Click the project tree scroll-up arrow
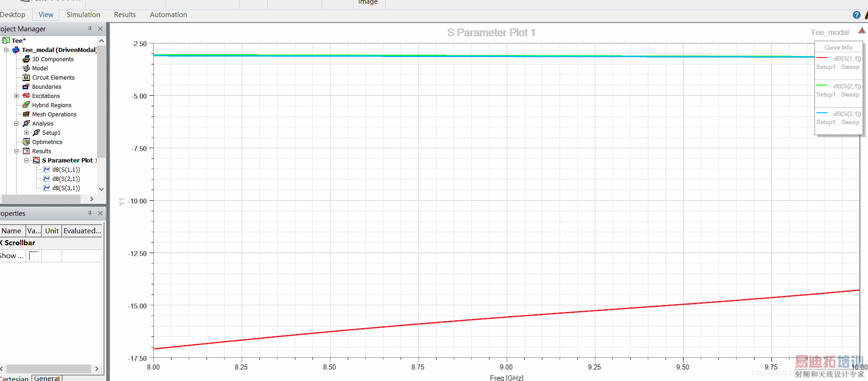This screenshot has height=381, width=868. [x=101, y=41]
